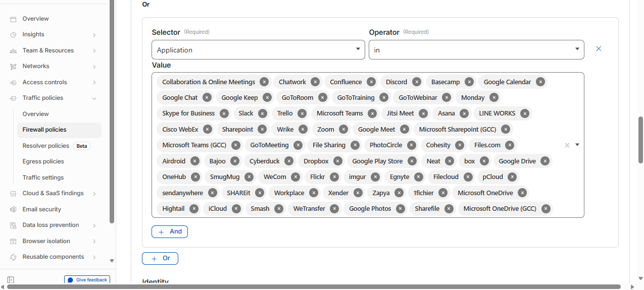Remove the Cisco WebEx chip
This screenshot has height=290, width=644.
[207, 129]
